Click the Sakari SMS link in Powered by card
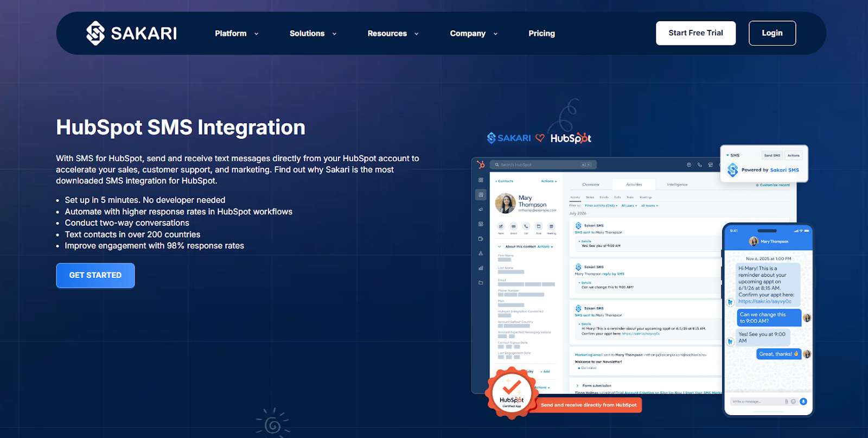868x438 pixels. coord(784,170)
